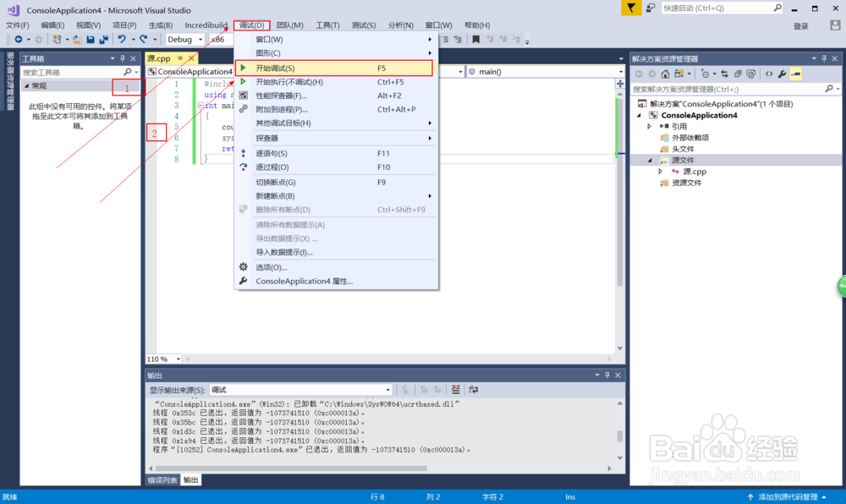Expand the 引用 node in the tree
Screen dimensions: 846x504
pyautogui.click(x=650, y=126)
